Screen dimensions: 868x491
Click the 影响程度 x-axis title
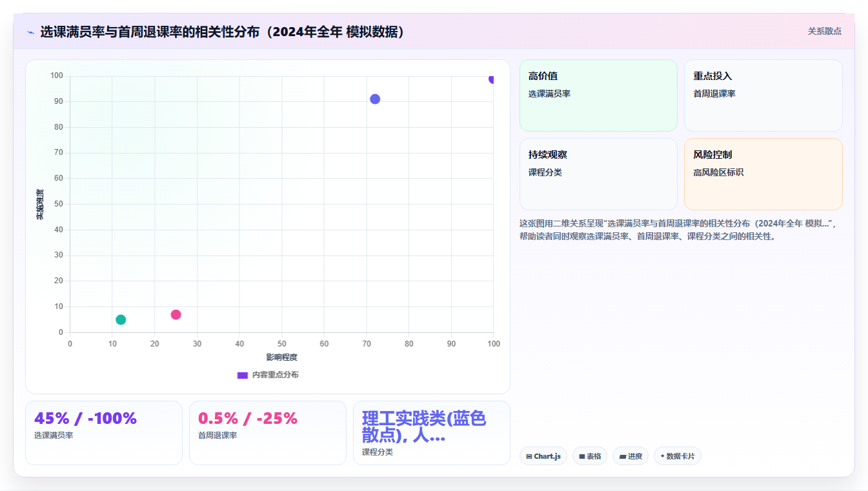[x=281, y=357]
